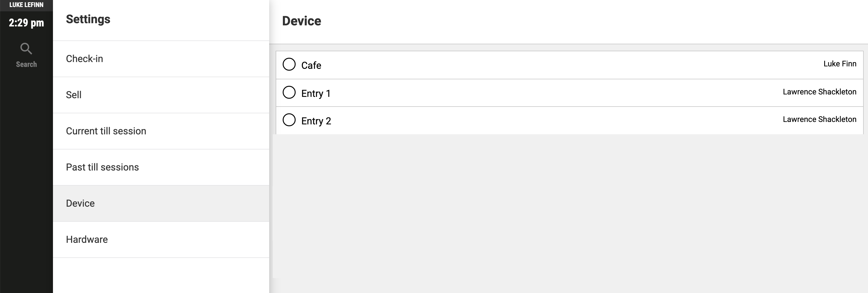Select the Entry 2 radio button
The image size is (868, 293).
(x=289, y=120)
